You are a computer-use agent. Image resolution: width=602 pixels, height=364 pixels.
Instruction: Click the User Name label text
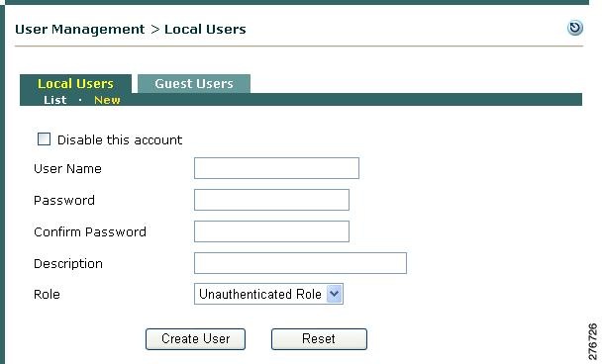pyautogui.click(x=67, y=168)
